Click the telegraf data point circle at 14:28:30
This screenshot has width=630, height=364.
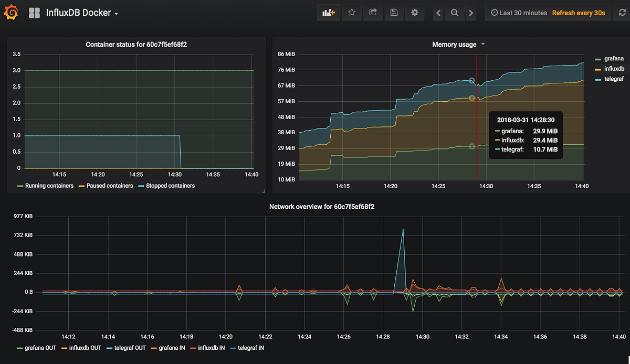point(472,81)
